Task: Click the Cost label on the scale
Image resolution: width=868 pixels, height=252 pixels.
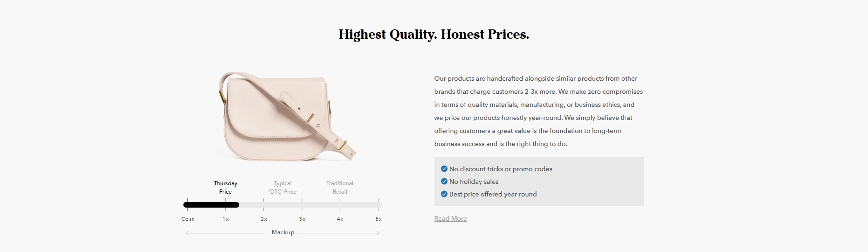Action: coord(187,219)
